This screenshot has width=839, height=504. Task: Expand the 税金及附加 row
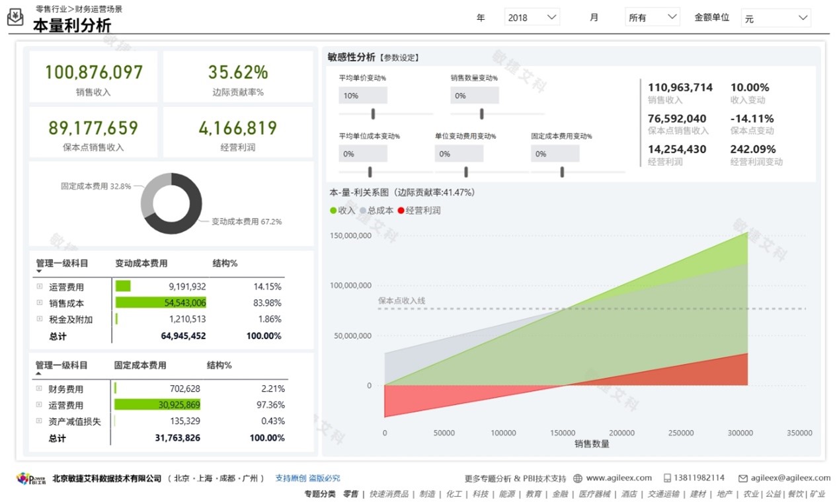click(x=40, y=320)
